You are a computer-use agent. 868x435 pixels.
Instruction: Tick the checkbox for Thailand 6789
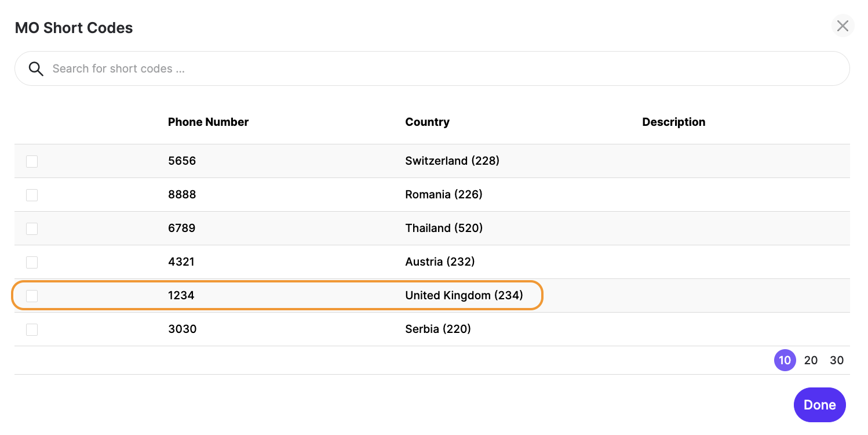point(32,229)
